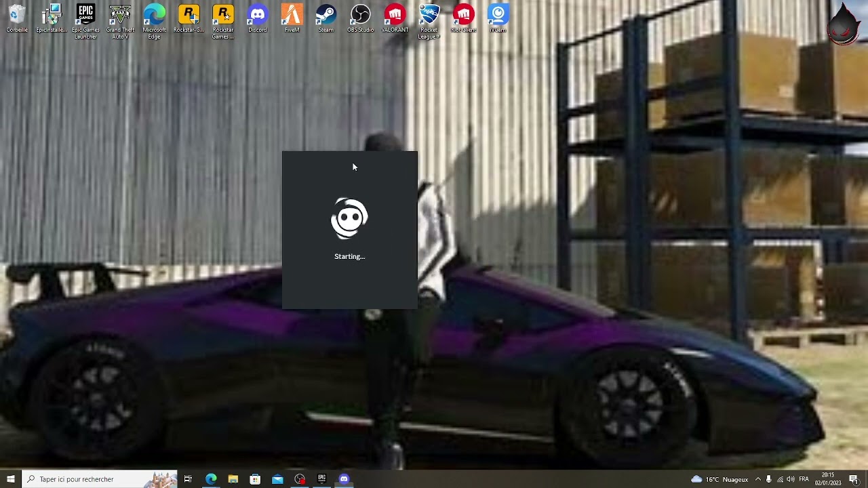This screenshot has width=868, height=488.
Task: Open the clock showing 20:15 02/01/2023
Action: pos(828,479)
